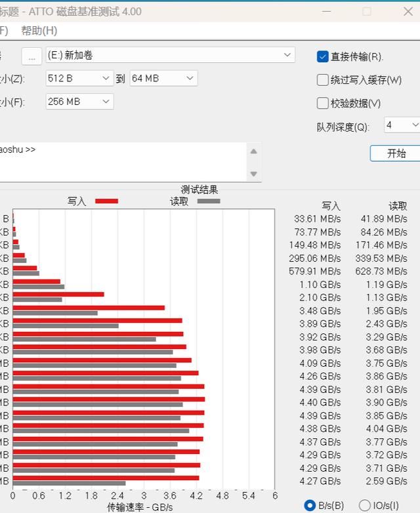Select the B/s(B) radio button

tap(310, 506)
